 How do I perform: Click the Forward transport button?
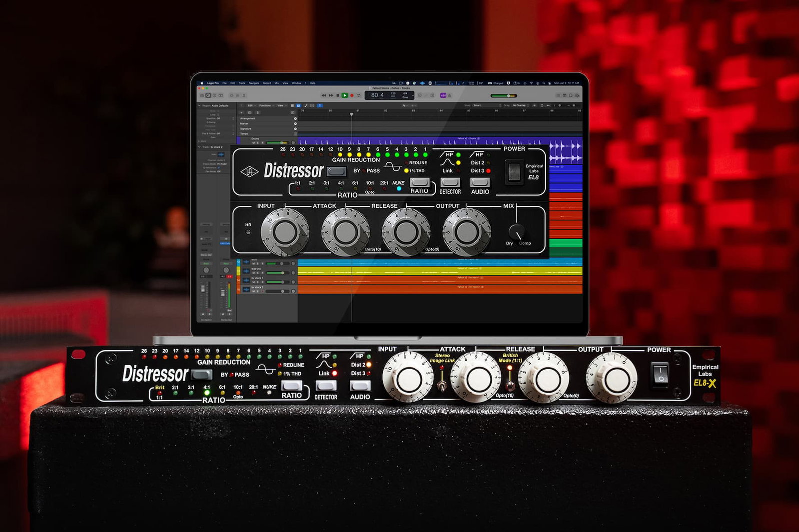[x=331, y=95]
